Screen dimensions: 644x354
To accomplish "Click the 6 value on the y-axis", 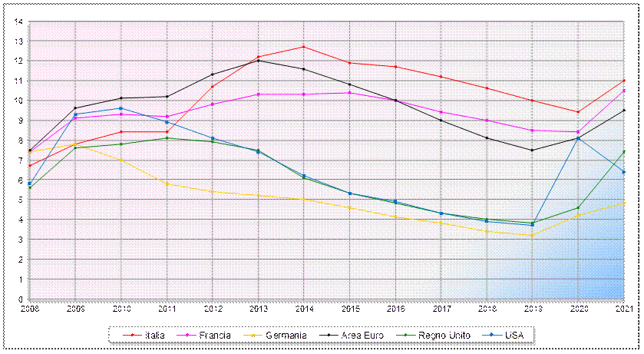I will [x=21, y=180].
